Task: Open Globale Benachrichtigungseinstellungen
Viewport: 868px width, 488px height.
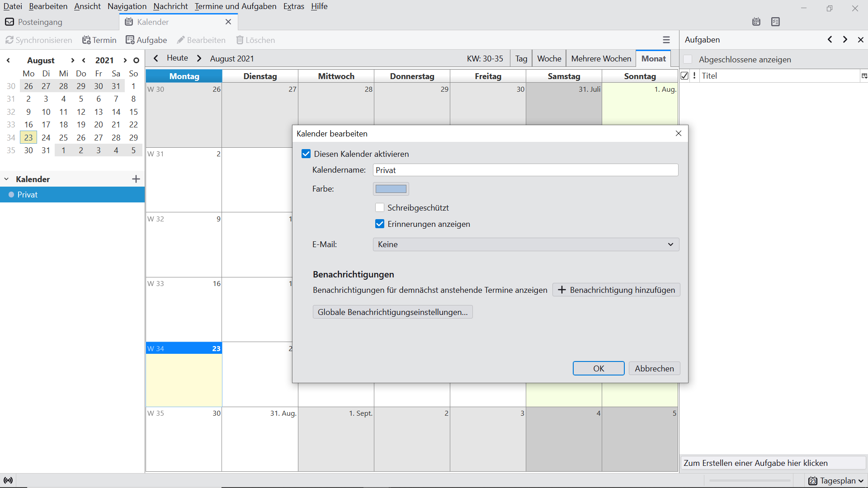Action: [393, 312]
